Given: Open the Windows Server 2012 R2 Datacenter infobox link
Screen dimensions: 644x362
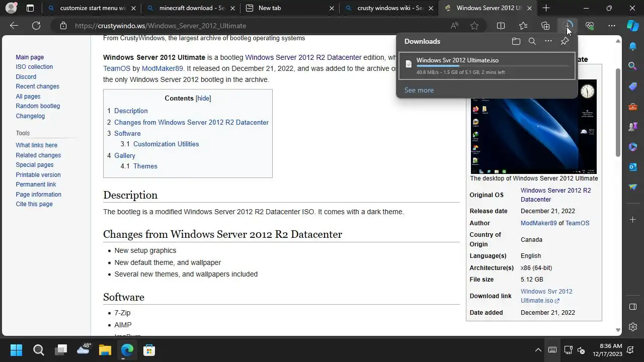Looking at the screenshot, I should pos(556,195).
